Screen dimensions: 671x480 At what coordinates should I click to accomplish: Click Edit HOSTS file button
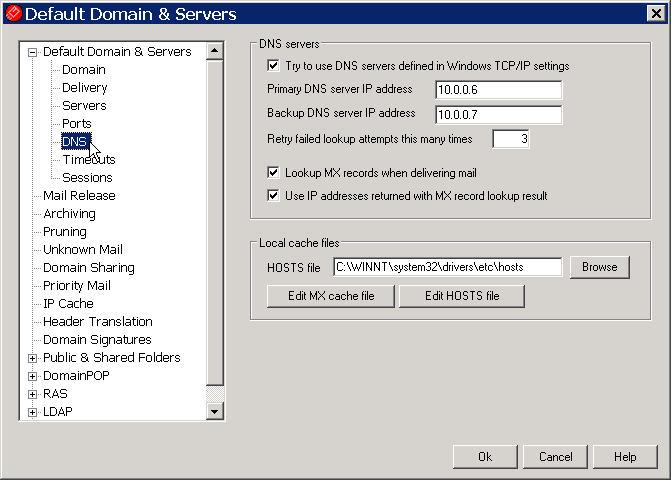(x=462, y=296)
